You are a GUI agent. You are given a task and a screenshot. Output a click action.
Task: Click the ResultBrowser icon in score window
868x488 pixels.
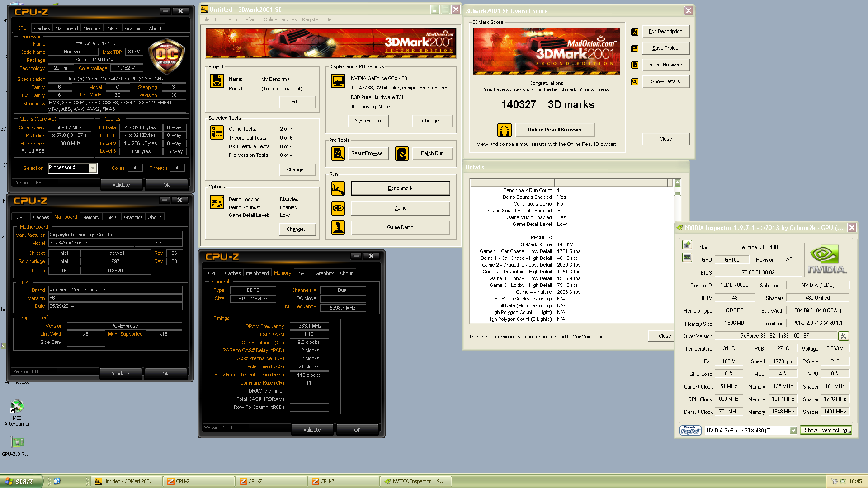635,65
